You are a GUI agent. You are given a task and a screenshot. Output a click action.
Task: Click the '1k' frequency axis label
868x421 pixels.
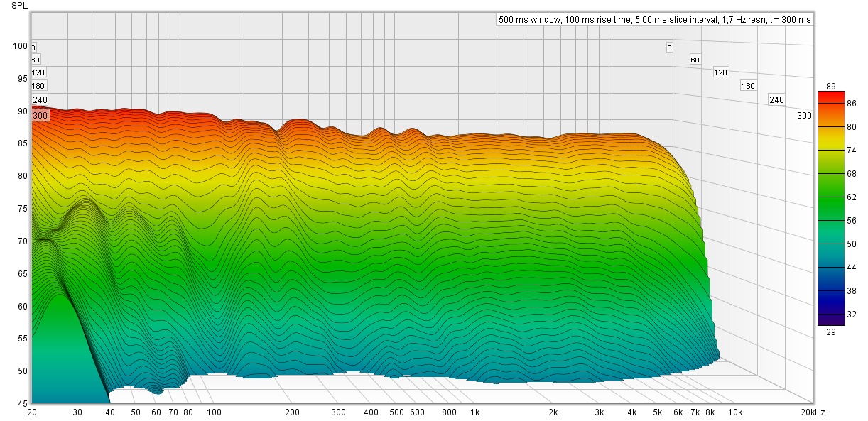pos(474,412)
